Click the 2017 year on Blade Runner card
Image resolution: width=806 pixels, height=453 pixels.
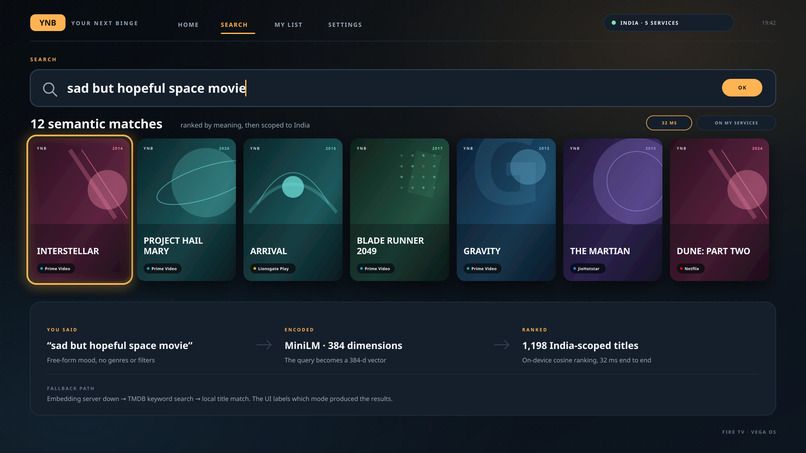click(437, 148)
